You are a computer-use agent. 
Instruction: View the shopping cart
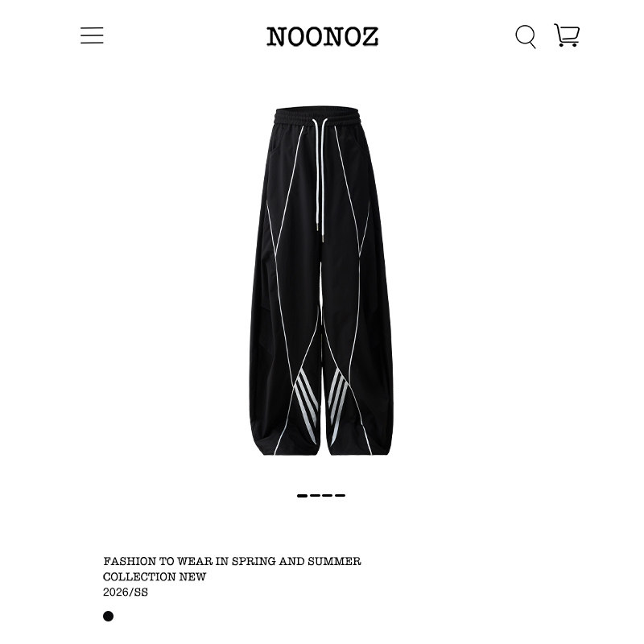pyautogui.click(x=567, y=35)
